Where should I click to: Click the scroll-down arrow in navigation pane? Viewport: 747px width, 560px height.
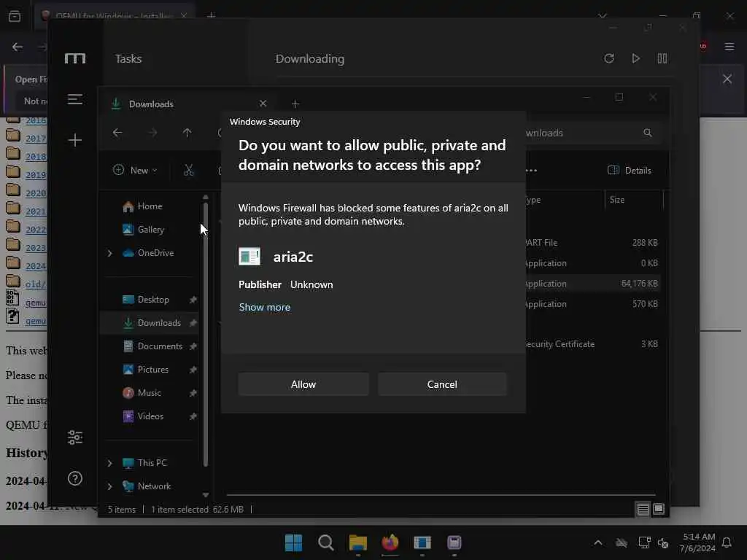pyautogui.click(x=206, y=495)
